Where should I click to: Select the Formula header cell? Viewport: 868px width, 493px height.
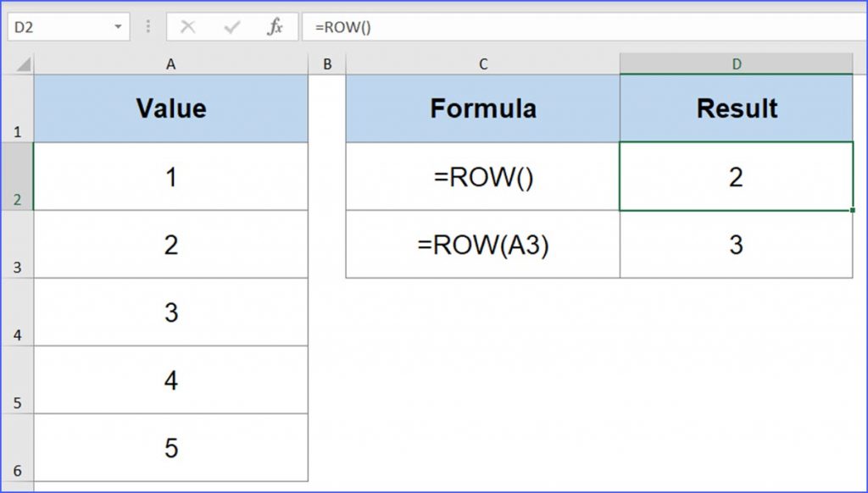click(482, 108)
